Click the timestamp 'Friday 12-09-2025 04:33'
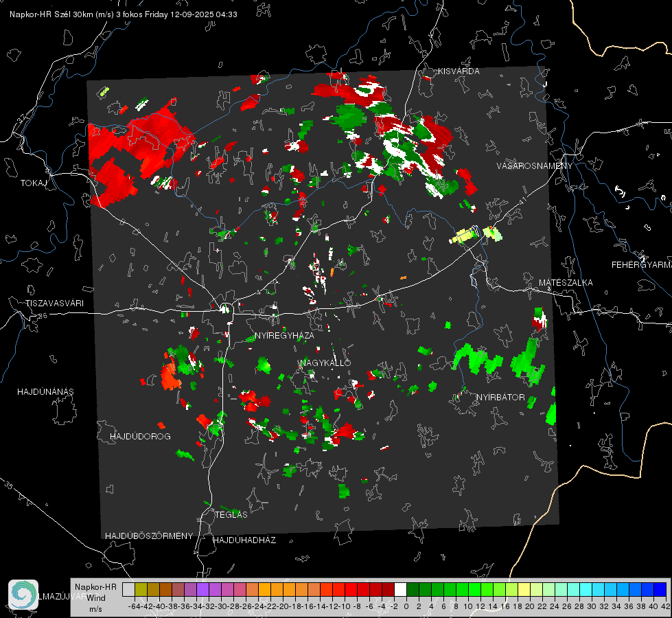 coord(191,14)
